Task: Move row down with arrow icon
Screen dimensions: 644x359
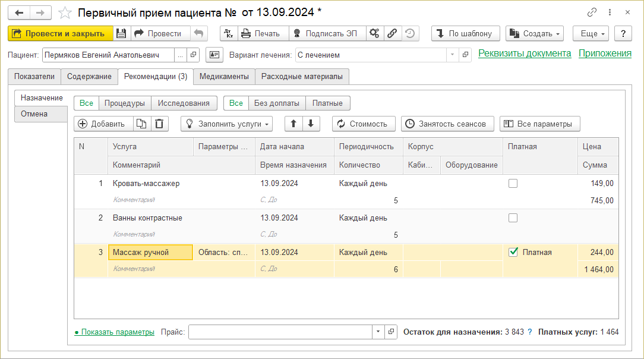Action: point(311,124)
